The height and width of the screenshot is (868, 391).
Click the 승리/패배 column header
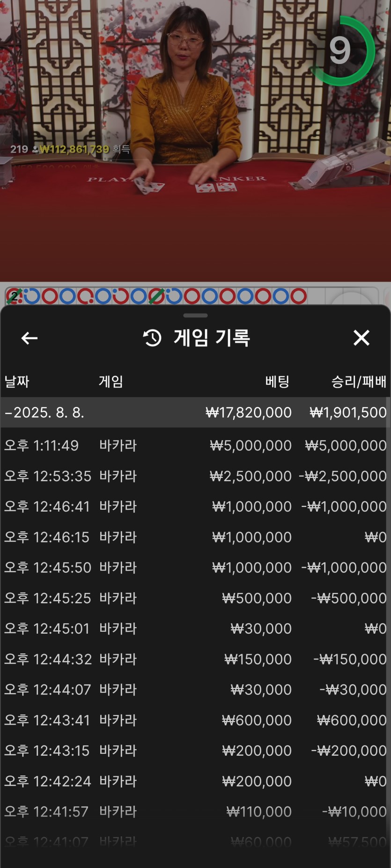coord(359,382)
